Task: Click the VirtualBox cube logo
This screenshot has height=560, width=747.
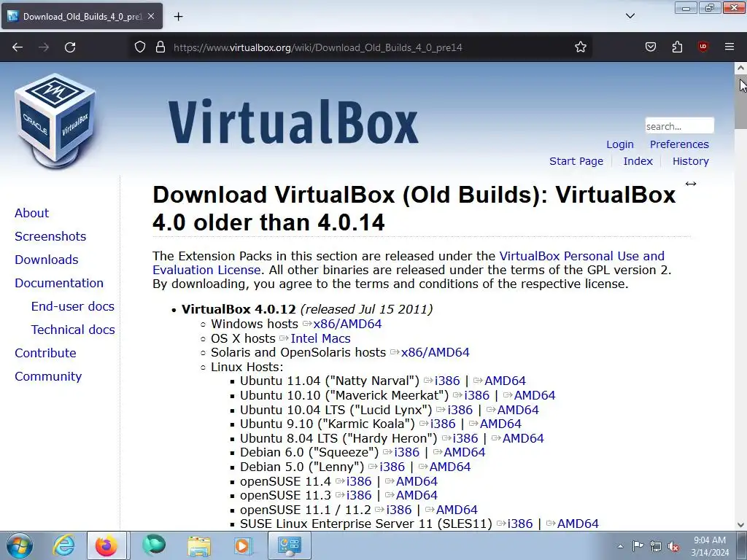Action: click(x=55, y=121)
